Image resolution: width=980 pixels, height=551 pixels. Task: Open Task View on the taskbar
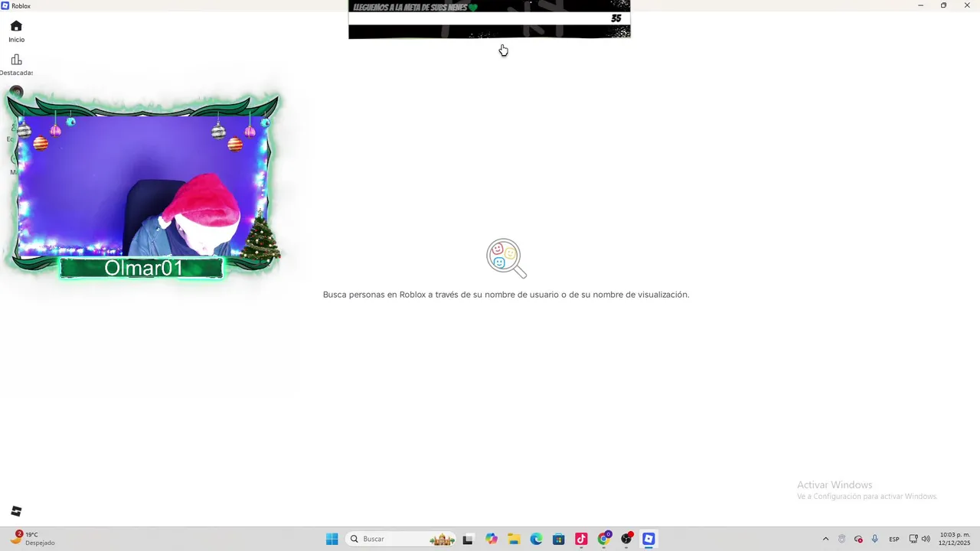pos(468,539)
